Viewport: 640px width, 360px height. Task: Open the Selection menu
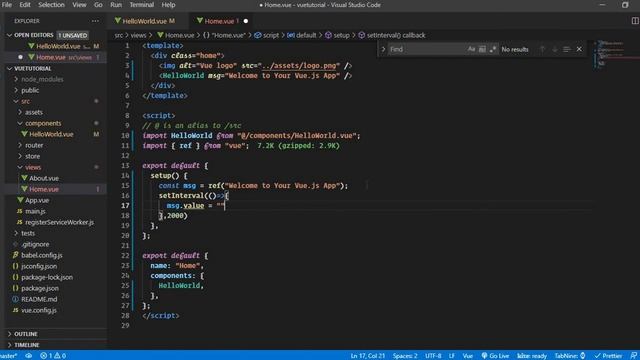click(51, 5)
